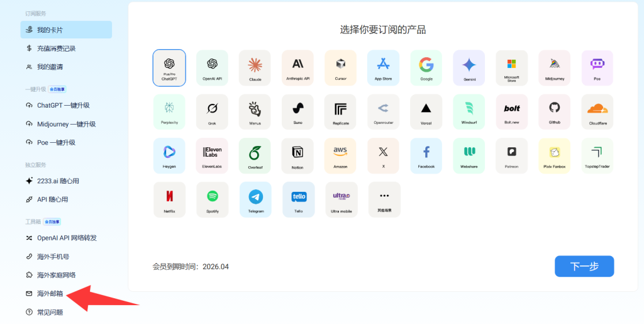
Task: Select the Heygen product card
Action: coord(169,155)
